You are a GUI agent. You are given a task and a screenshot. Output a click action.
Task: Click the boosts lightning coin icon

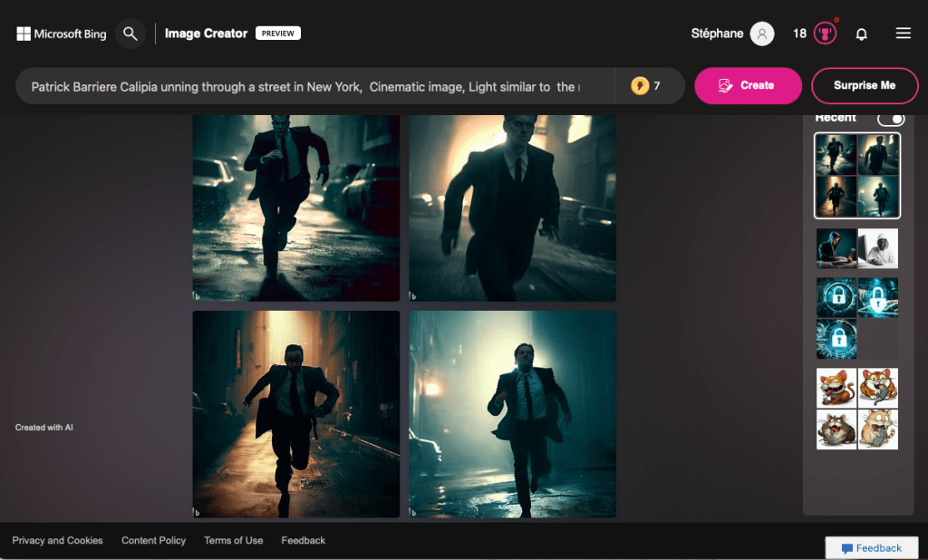point(640,86)
